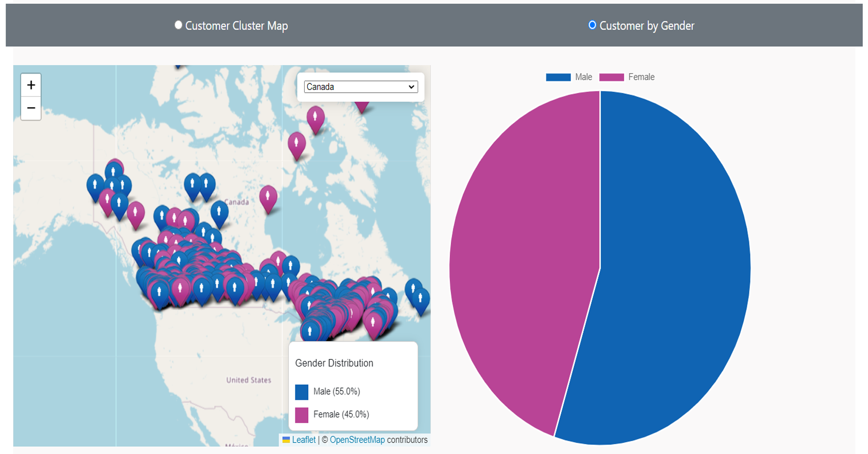The width and height of the screenshot is (868, 454).
Task: Click the map zoom in plus button
Action: [x=31, y=85]
